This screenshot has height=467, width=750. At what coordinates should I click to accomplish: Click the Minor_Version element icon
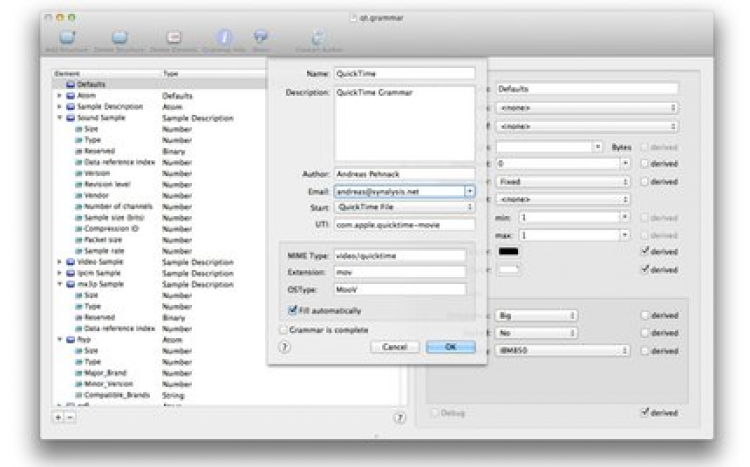coord(78,384)
